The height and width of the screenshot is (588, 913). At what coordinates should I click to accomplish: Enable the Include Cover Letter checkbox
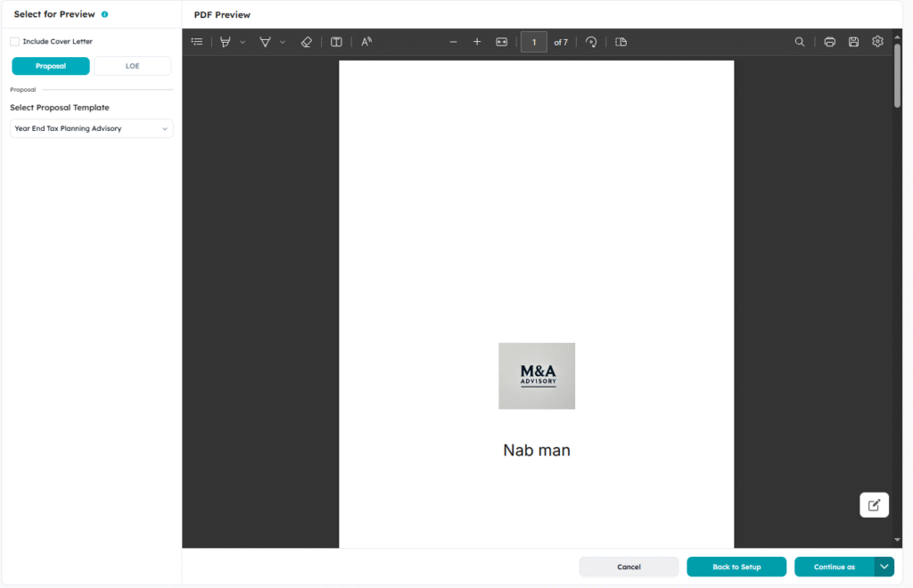click(x=15, y=42)
